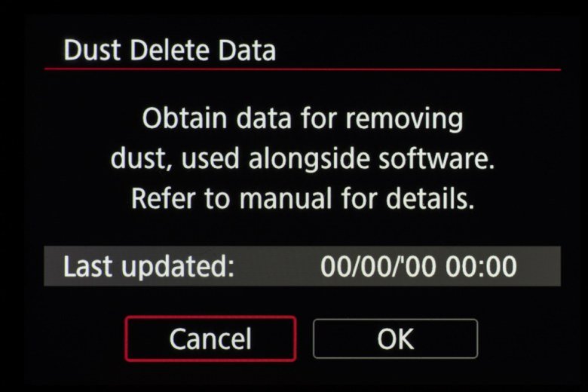The width and height of the screenshot is (588, 392).
Task: Click the Last updated label
Action: (149, 267)
